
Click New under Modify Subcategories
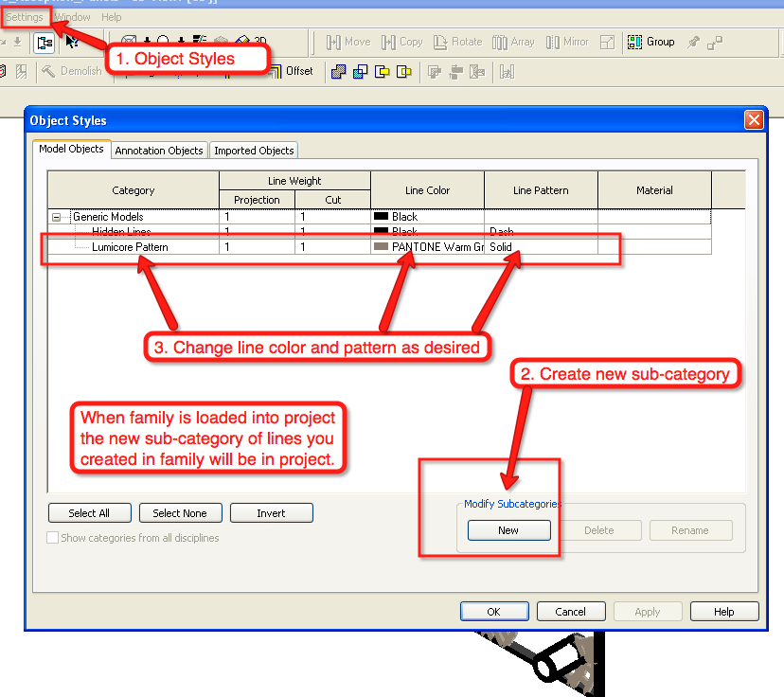coord(509,530)
